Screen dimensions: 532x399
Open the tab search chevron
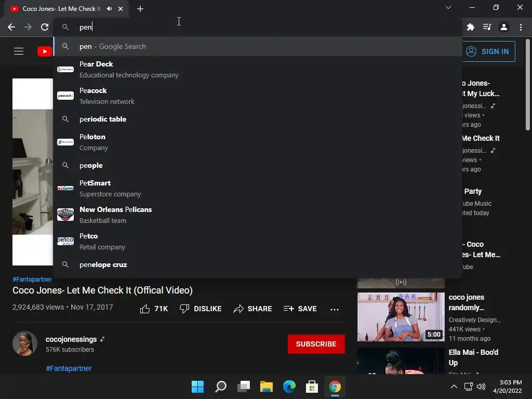click(448, 7)
